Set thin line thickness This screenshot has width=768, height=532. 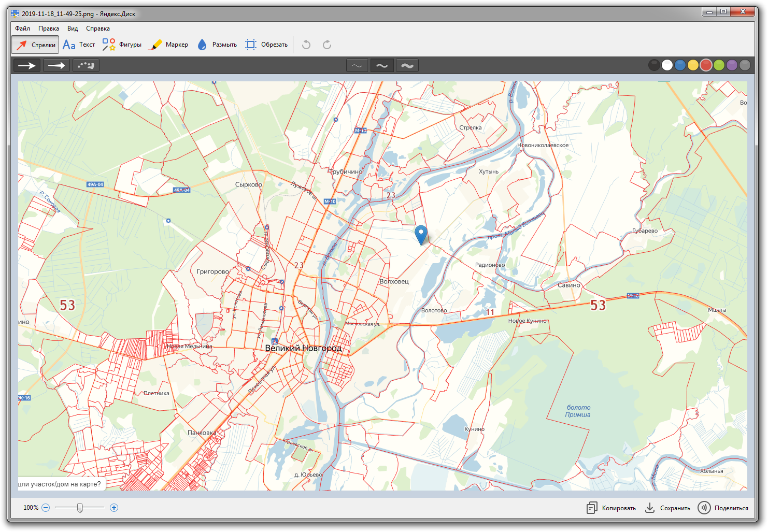[357, 65]
